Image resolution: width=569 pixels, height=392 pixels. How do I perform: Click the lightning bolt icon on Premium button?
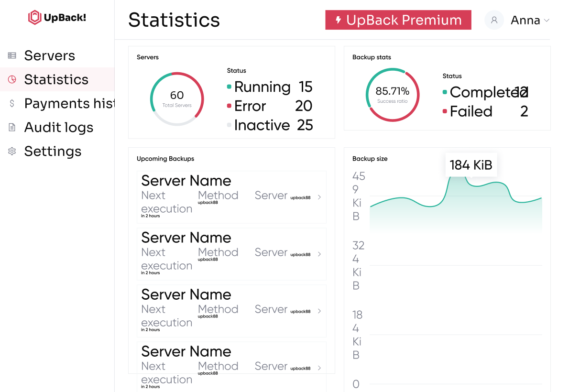[x=339, y=20]
